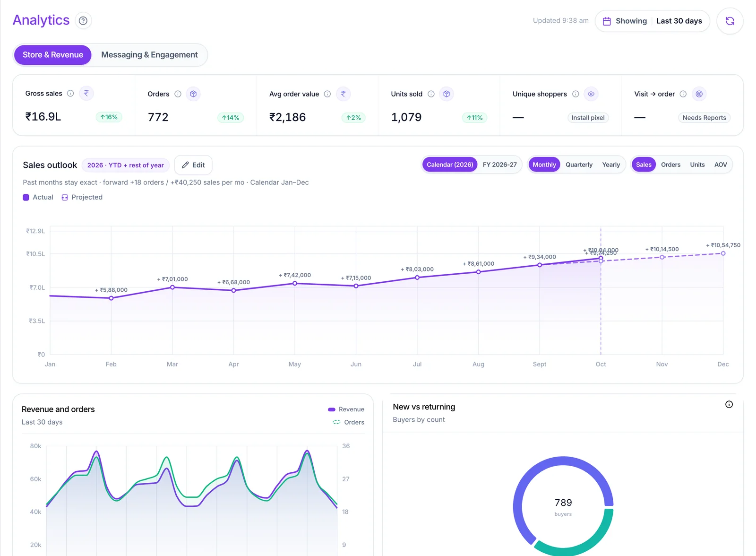Toggle the Projected series legend swatch
The height and width of the screenshot is (556, 756).
pos(65,197)
